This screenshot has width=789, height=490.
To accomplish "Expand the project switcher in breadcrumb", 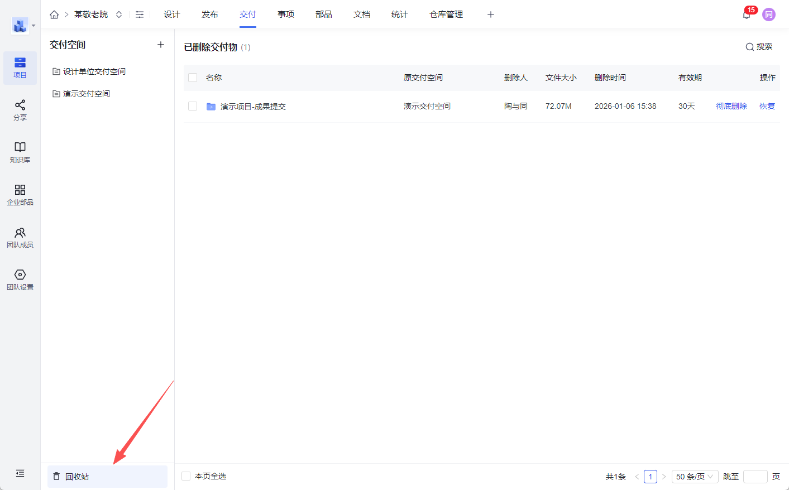I will coord(120,15).
